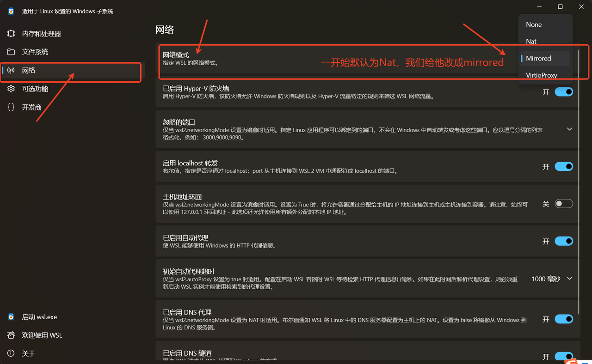The image size is (592, 364).
Task: Enable the 主机地址环回 toggle
Action: click(x=564, y=204)
